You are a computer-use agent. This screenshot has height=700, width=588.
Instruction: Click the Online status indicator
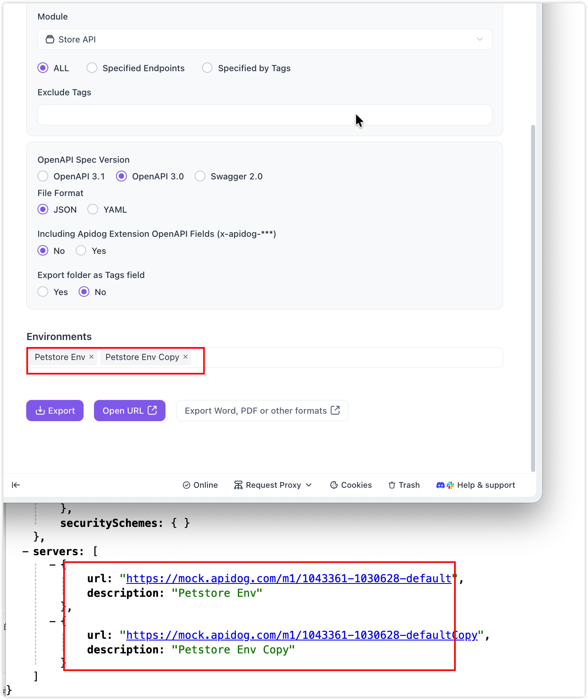(200, 485)
